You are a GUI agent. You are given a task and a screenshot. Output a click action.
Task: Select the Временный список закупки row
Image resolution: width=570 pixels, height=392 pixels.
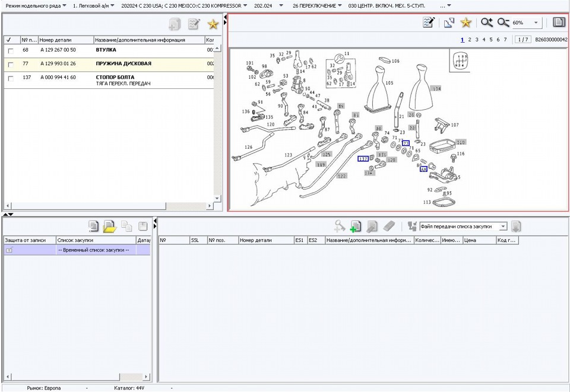point(77,250)
